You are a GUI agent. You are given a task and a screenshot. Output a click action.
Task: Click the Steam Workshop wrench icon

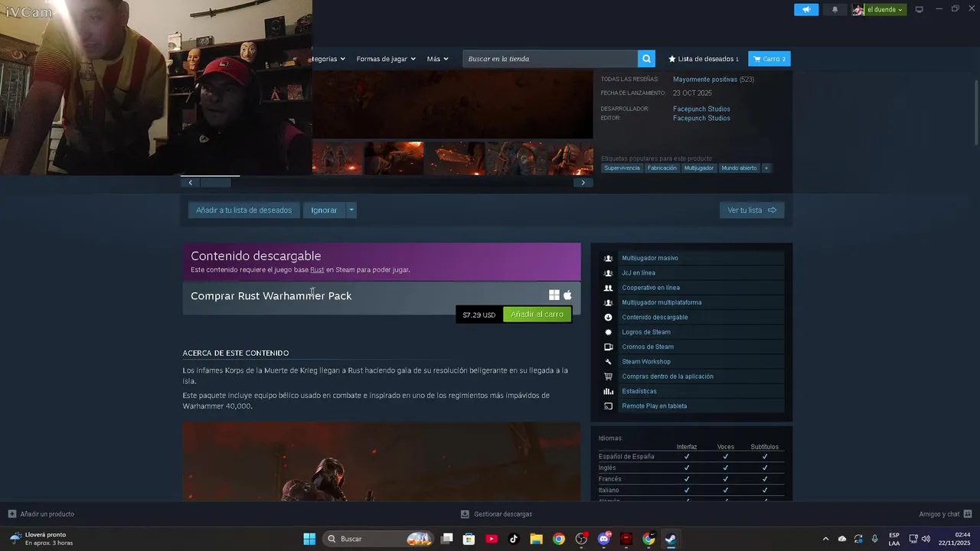tap(608, 362)
